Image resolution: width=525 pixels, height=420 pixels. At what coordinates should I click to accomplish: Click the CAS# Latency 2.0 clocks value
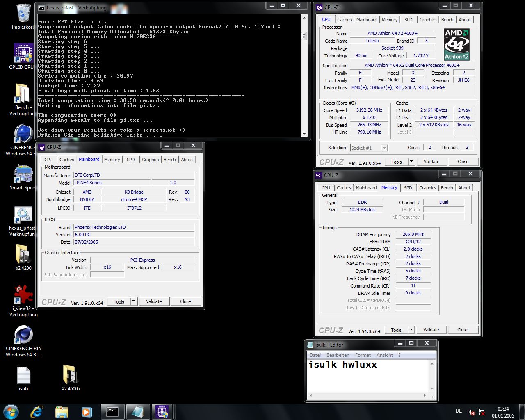[x=413, y=249]
